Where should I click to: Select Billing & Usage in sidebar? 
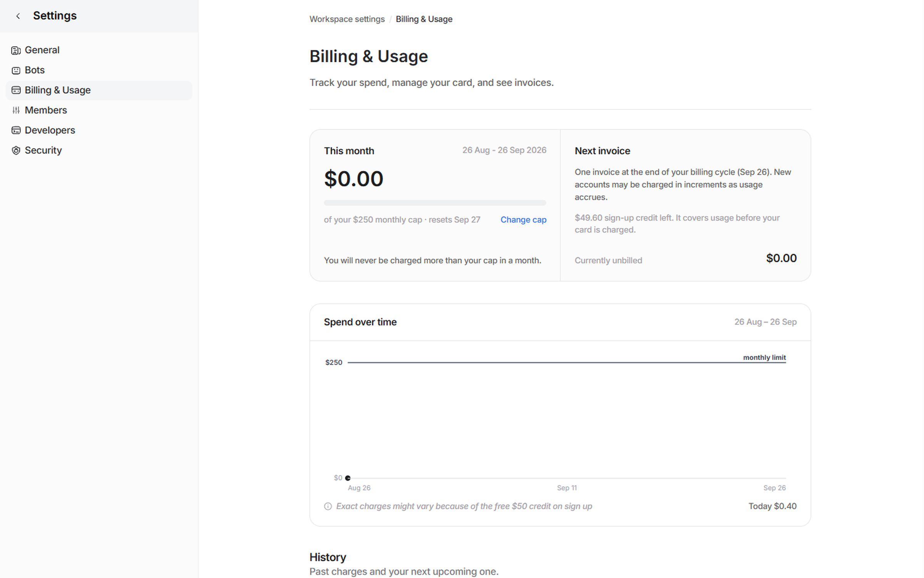99,90
